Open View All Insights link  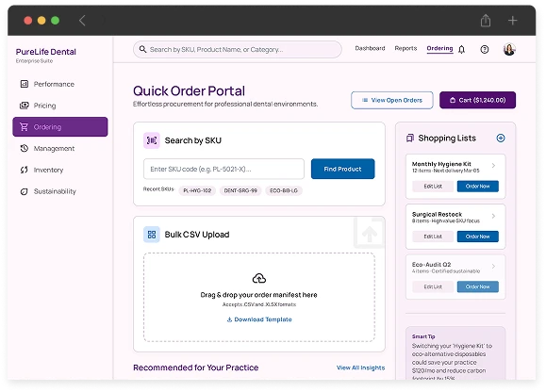point(361,367)
